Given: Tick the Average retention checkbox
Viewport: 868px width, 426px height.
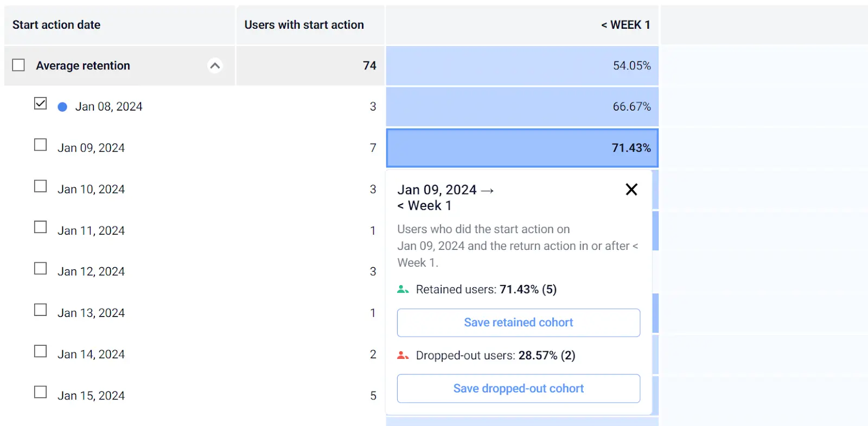Looking at the screenshot, I should coord(18,65).
